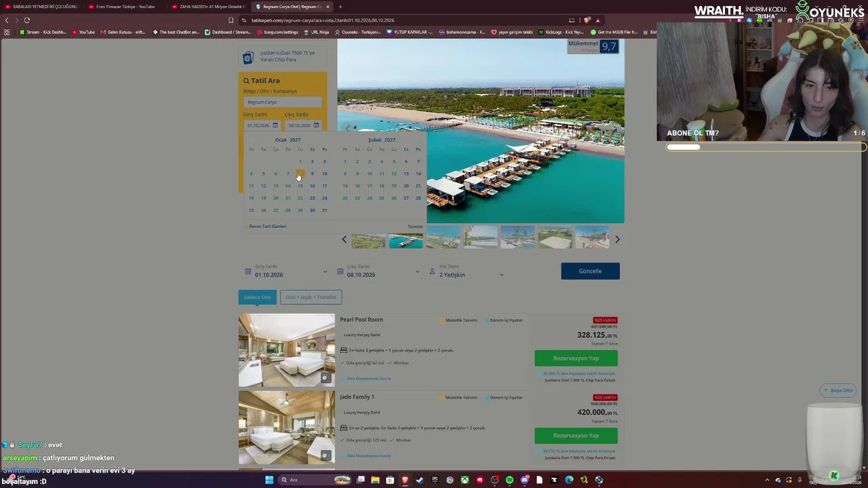Open the YouTube bookmark
This screenshot has width=868, height=488.
[x=83, y=32]
